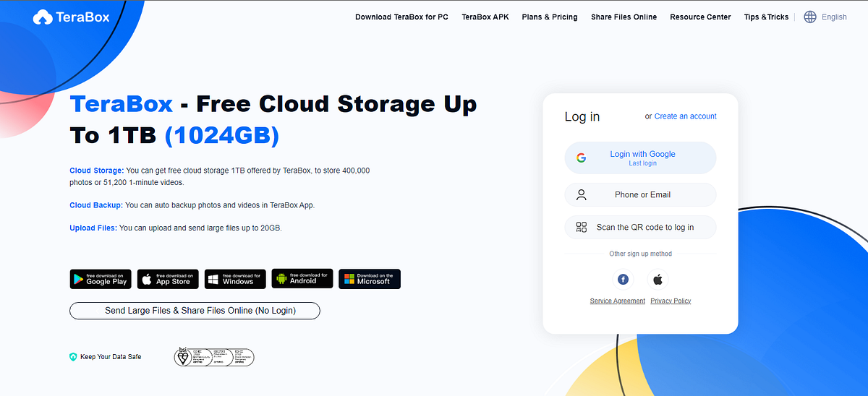This screenshot has width=868, height=396.
Task: Sign up with the Facebook icon
Action: tap(623, 279)
